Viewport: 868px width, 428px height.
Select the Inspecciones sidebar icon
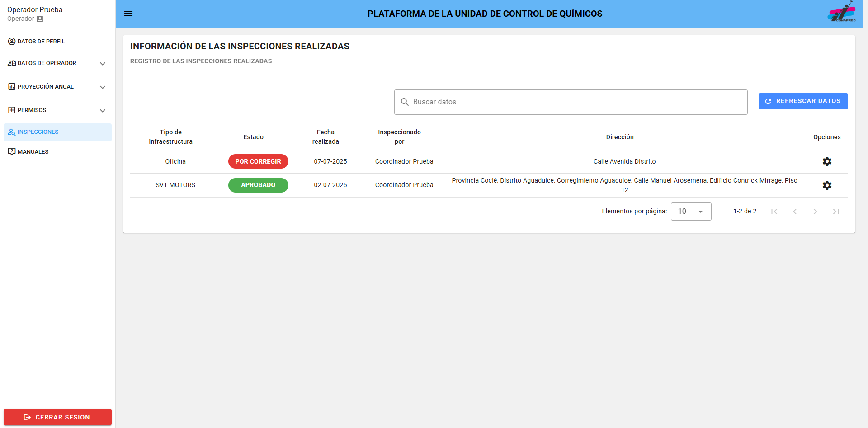tap(11, 132)
